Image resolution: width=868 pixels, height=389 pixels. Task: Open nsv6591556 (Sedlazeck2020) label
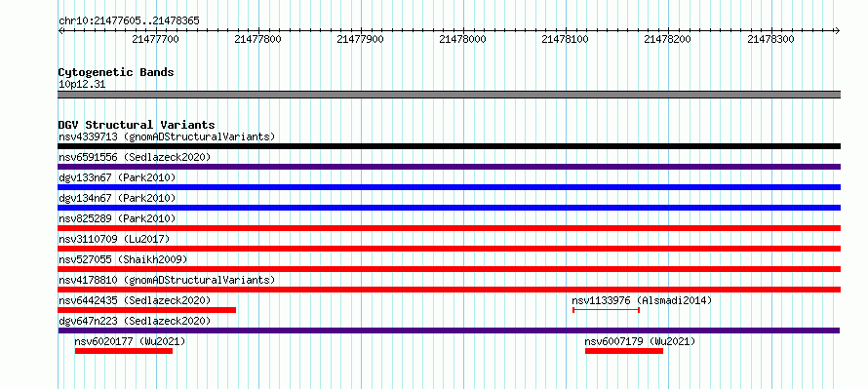pos(135,157)
